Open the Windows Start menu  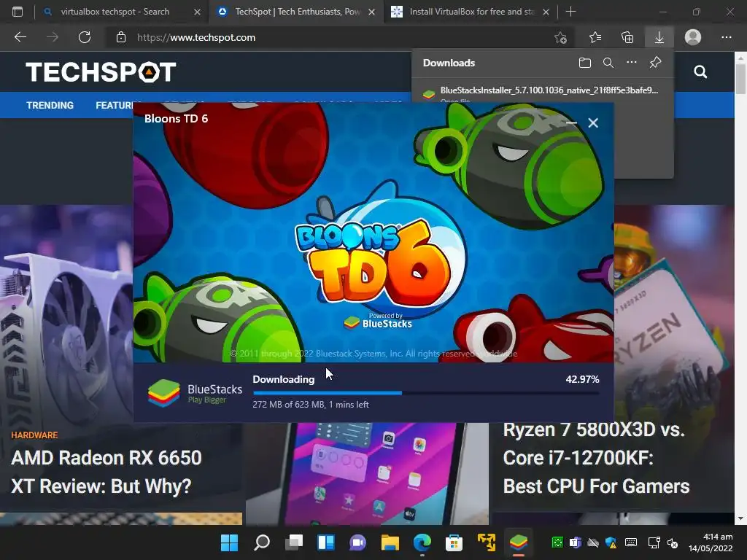[x=229, y=542]
